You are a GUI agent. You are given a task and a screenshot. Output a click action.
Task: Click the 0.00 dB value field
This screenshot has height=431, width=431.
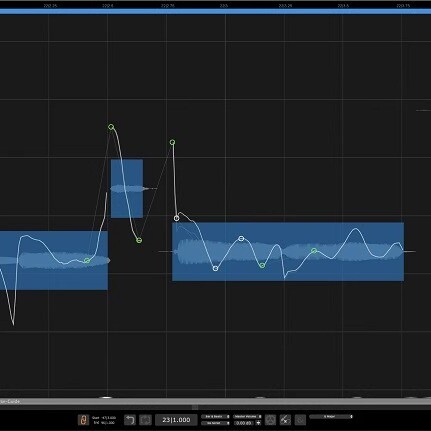[244, 423]
